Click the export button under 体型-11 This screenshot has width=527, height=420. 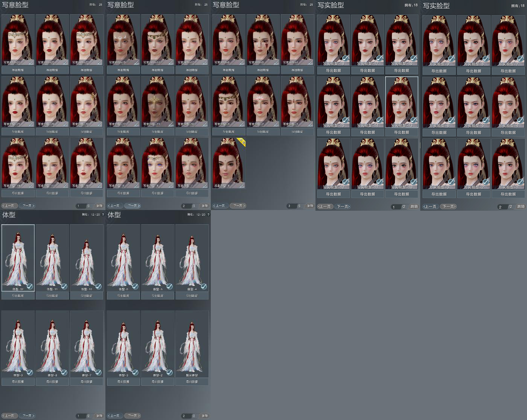(52, 296)
